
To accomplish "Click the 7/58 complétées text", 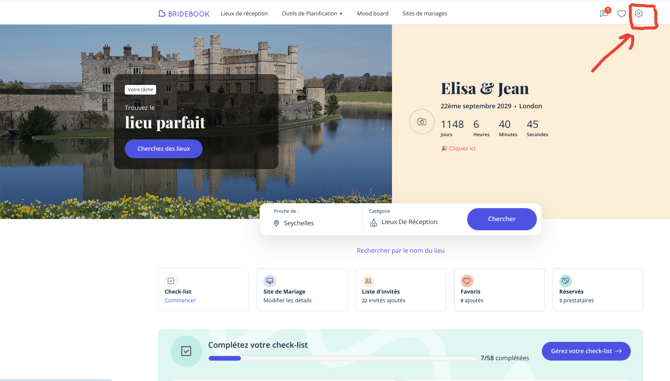I will point(505,358).
